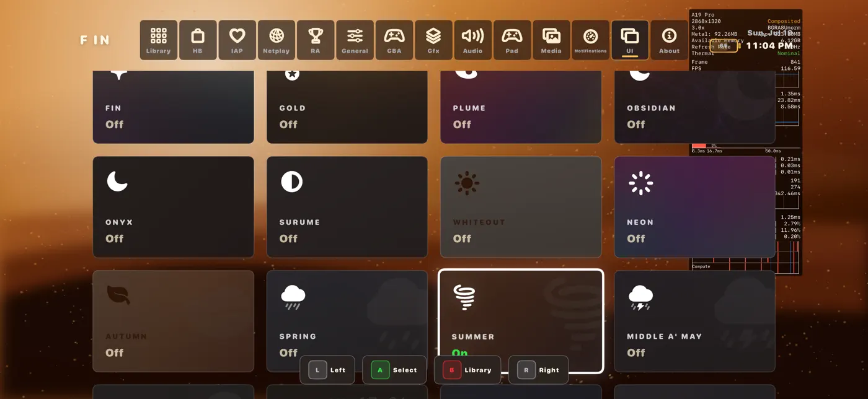Toggle the Whiteout theme card
Viewport: 868px width, 399px height.
pyautogui.click(x=521, y=207)
